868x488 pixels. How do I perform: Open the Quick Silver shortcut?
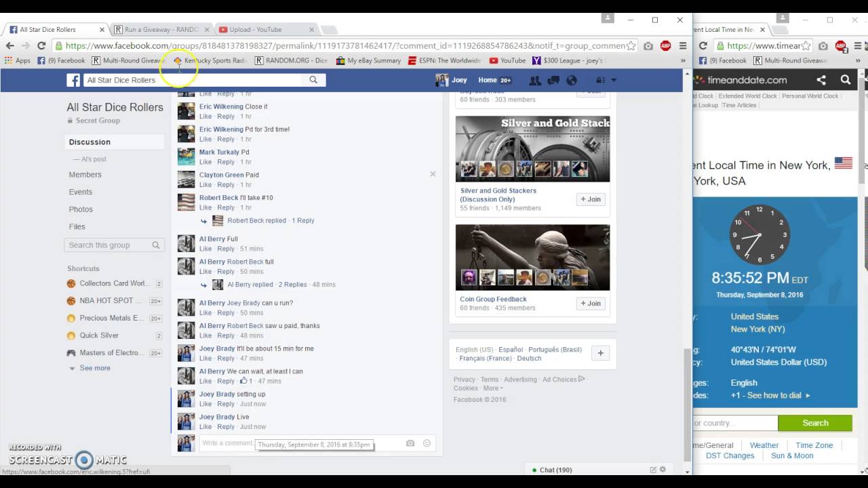coord(99,335)
